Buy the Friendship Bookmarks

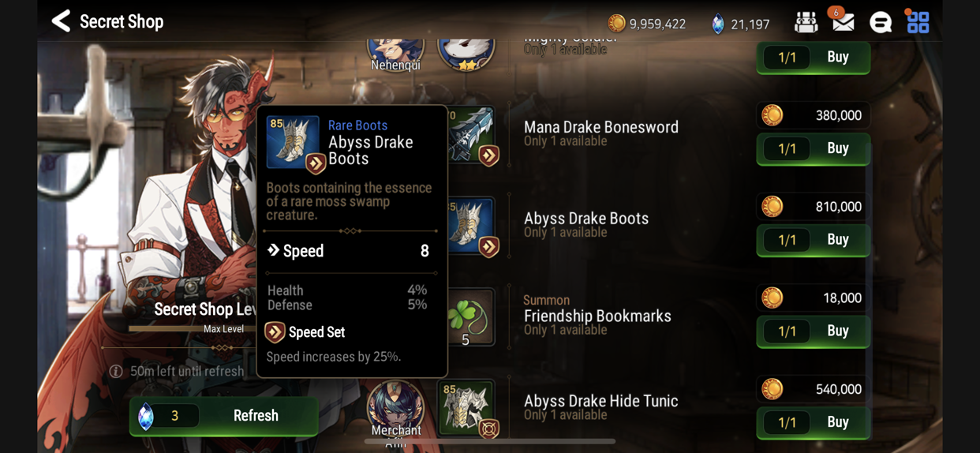point(814,331)
